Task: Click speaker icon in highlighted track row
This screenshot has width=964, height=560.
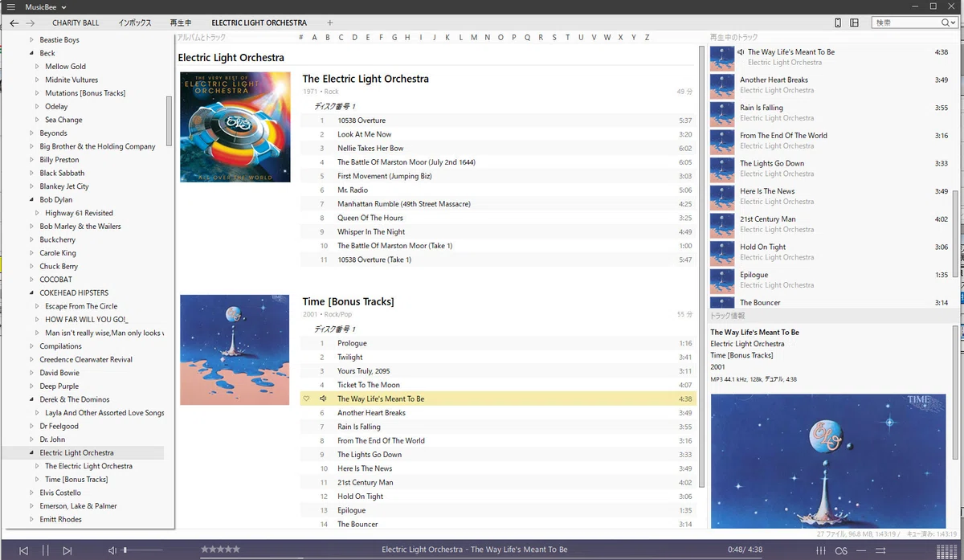Action: 323,399
